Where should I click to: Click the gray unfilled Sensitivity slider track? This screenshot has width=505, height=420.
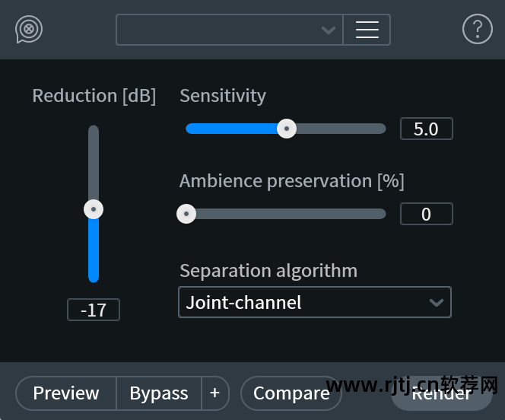[338, 129]
